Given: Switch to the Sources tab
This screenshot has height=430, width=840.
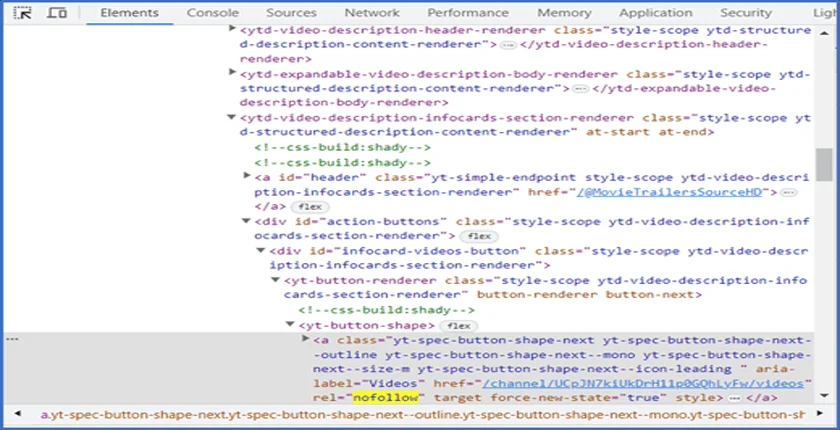Looking at the screenshot, I should coord(291,13).
